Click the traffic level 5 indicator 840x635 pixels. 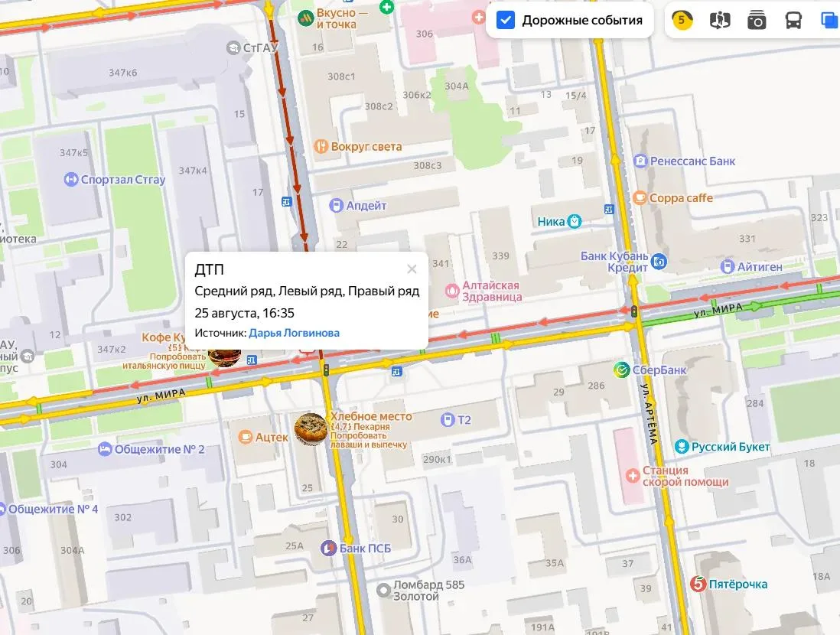tap(682, 21)
